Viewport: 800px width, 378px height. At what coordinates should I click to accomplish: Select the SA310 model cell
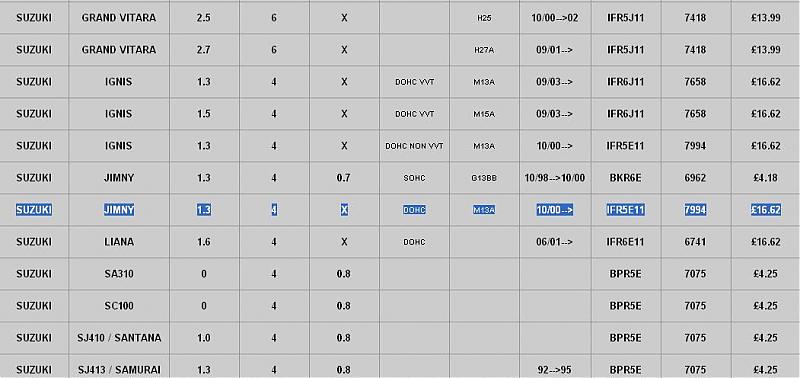coord(119,274)
